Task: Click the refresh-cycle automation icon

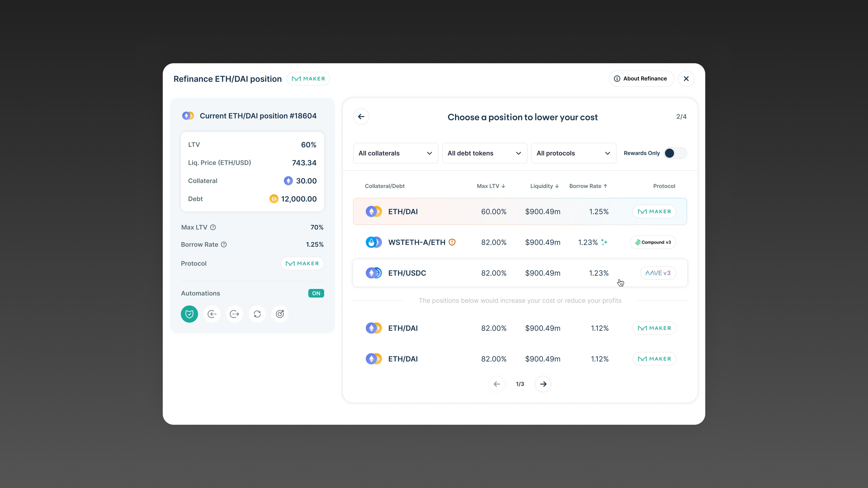Action: click(257, 314)
